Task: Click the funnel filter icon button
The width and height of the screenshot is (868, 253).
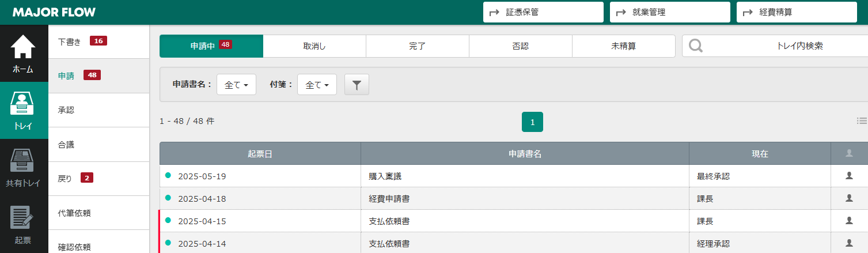Action: coord(357,85)
